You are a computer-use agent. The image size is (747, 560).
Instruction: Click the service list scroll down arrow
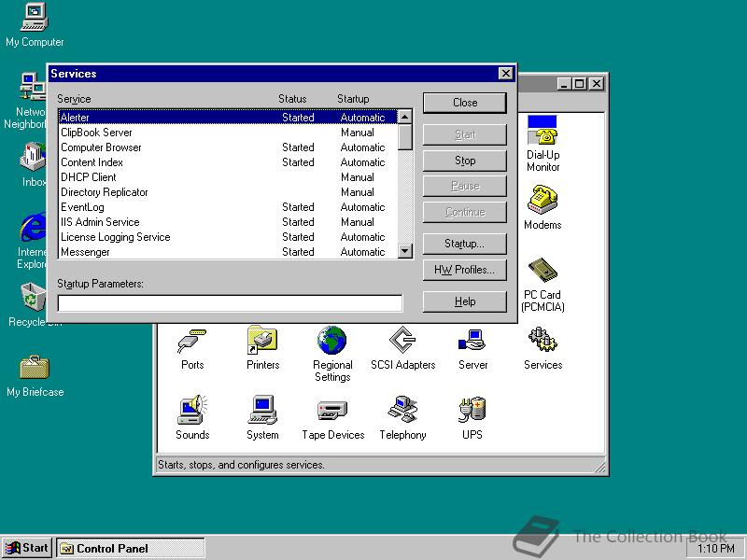click(405, 251)
